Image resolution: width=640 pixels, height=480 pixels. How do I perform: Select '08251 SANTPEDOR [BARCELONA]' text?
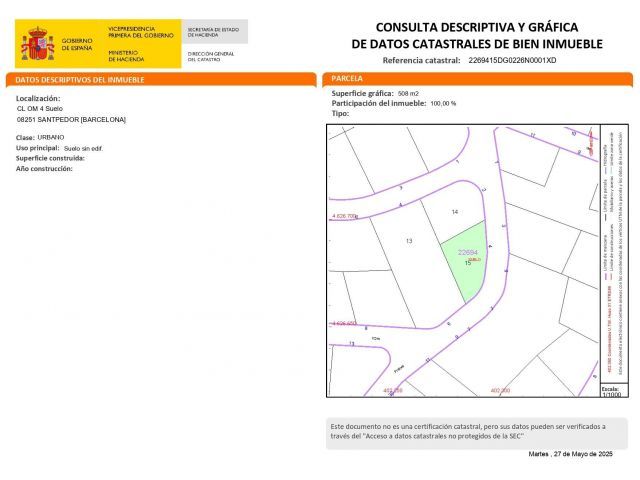[71, 120]
